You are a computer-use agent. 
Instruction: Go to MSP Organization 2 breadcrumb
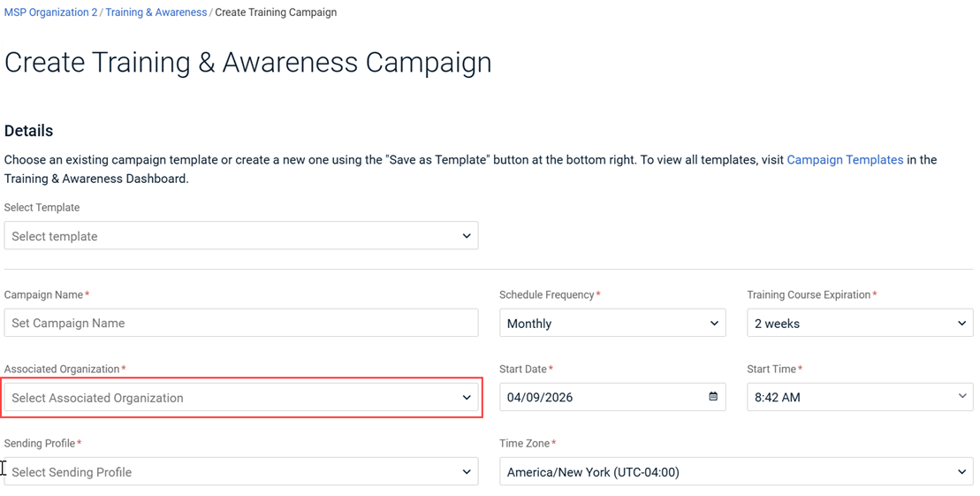tap(50, 12)
